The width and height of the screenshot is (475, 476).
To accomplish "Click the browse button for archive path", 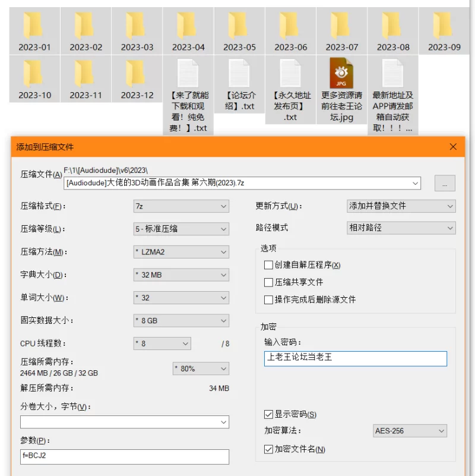I will pos(445,183).
